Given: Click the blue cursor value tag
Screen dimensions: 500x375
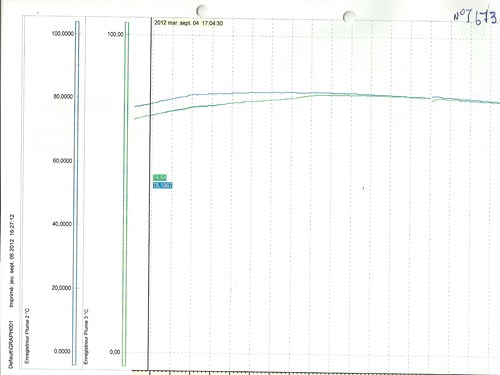Looking at the screenshot, I should click(163, 185).
